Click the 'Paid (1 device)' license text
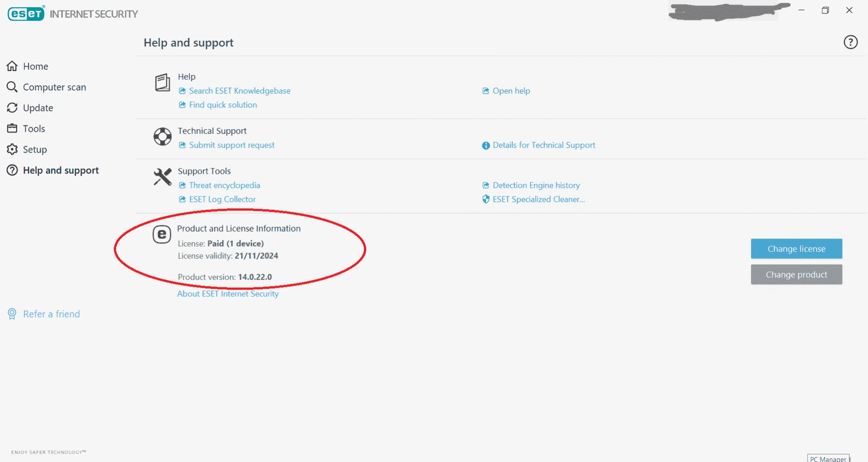The image size is (868, 462). [236, 243]
